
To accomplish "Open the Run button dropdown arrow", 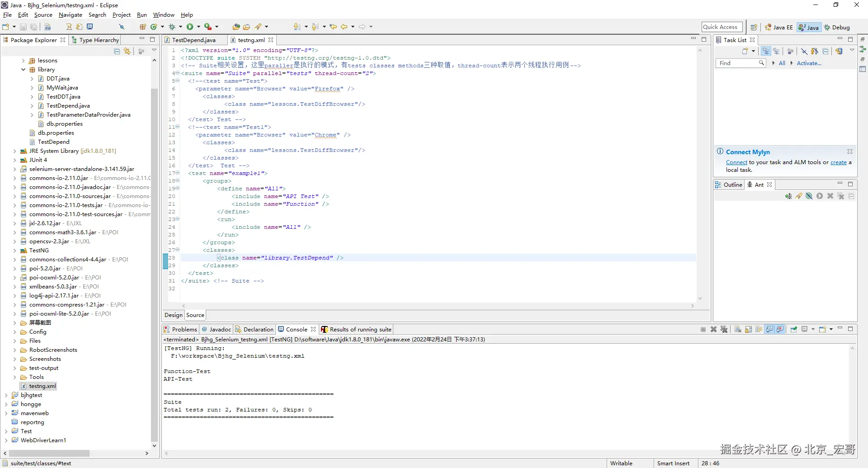I will coord(198,27).
